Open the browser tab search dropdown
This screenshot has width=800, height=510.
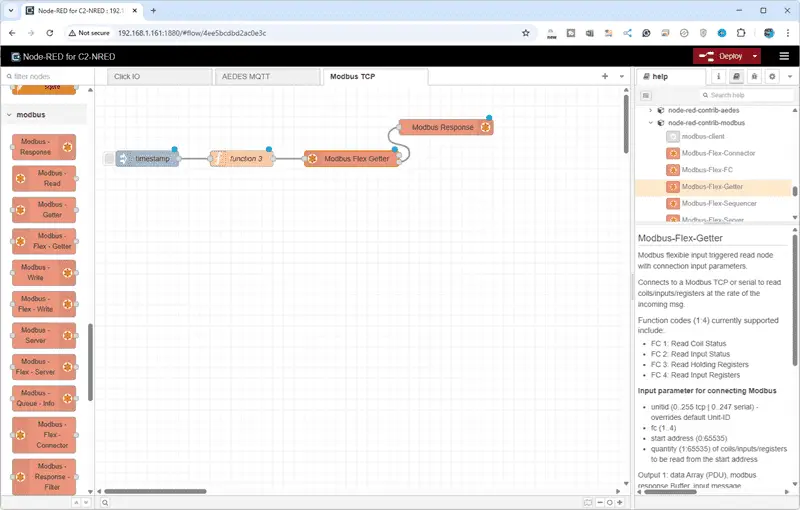11,10
